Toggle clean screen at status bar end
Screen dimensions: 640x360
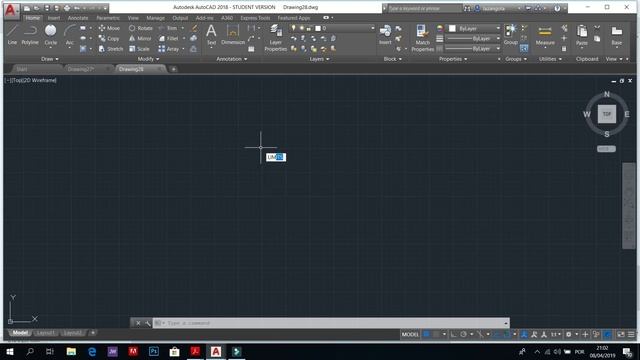[x=620, y=334]
